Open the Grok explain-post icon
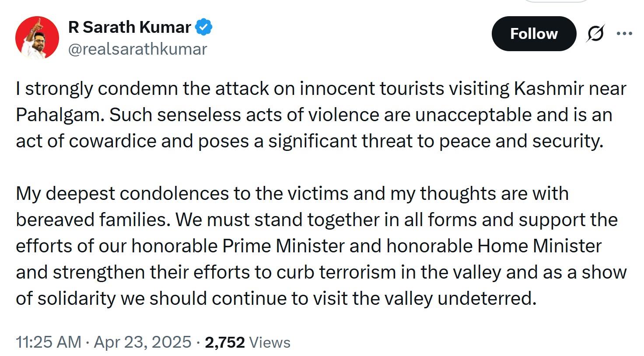This screenshot has width=644, height=356. click(x=595, y=34)
